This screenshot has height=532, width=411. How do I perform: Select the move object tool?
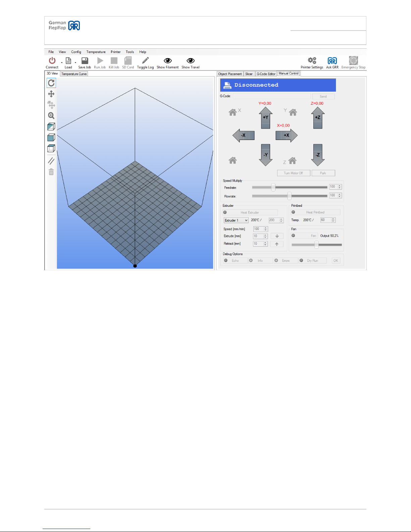[51, 105]
